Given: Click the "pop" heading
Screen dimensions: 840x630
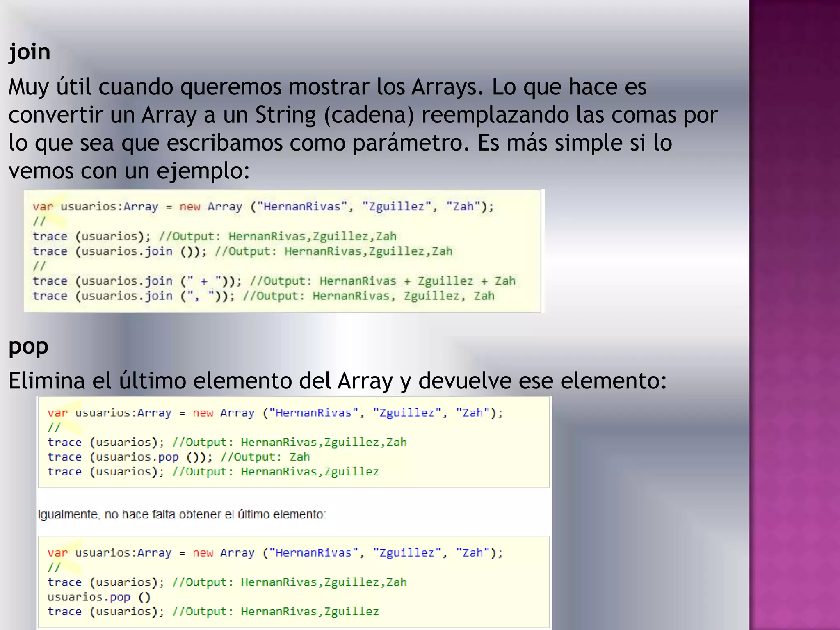Looking at the screenshot, I should [28, 347].
